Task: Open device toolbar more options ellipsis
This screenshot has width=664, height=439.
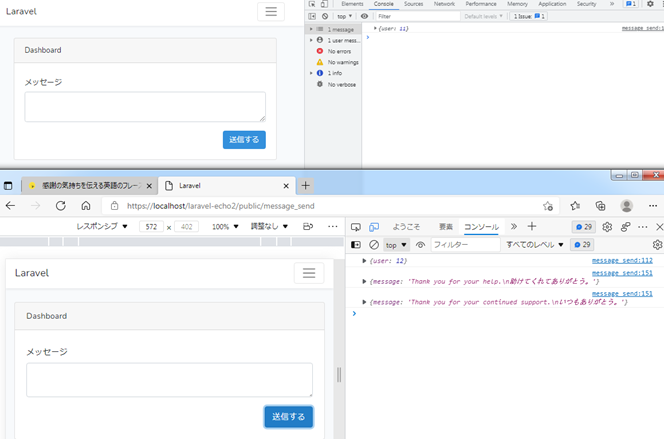Action: [333, 226]
